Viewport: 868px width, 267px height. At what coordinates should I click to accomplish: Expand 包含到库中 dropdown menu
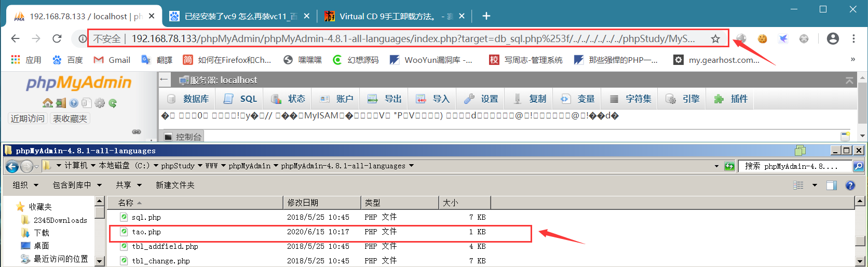tap(77, 185)
